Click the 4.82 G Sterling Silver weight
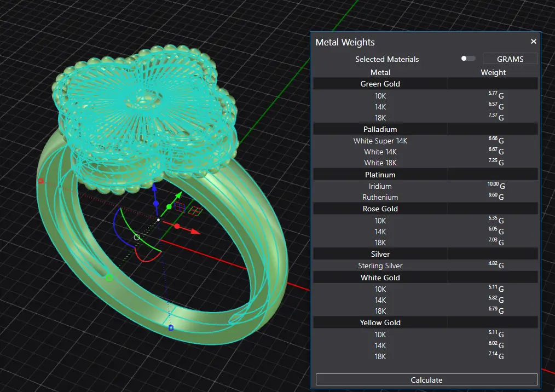The height and width of the screenshot is (392, 555). 496,264
